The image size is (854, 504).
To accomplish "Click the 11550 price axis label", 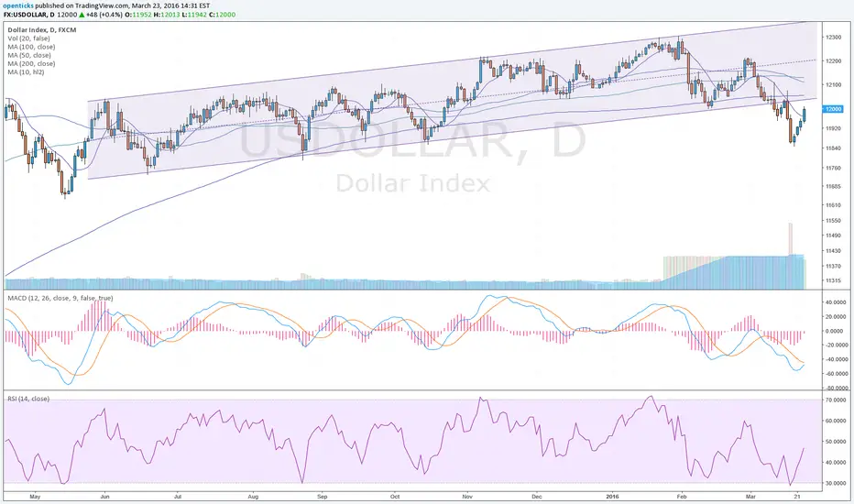I will pos(833,221).
